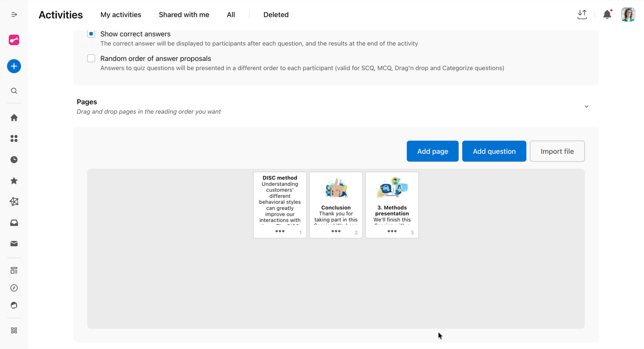Open the favorites star icon

click(14, 181)
